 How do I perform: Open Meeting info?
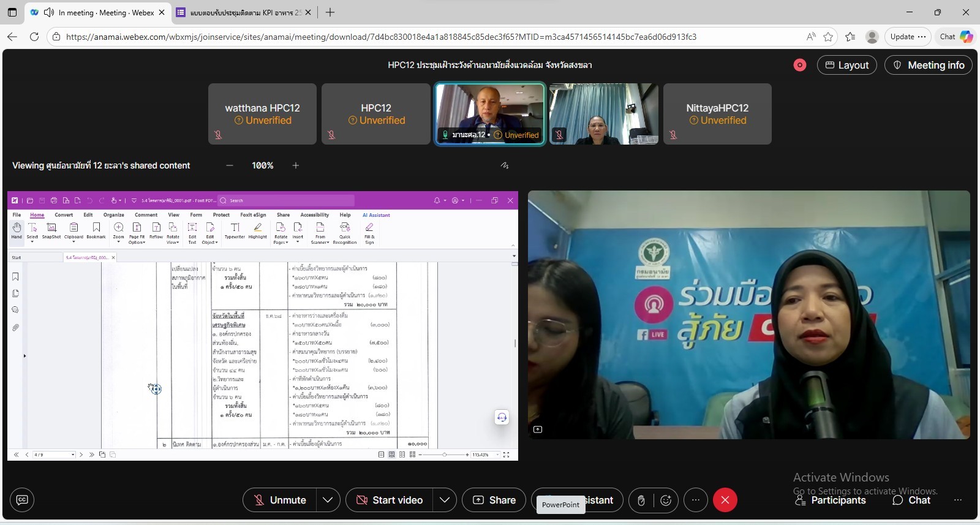[x=928, y=65]
